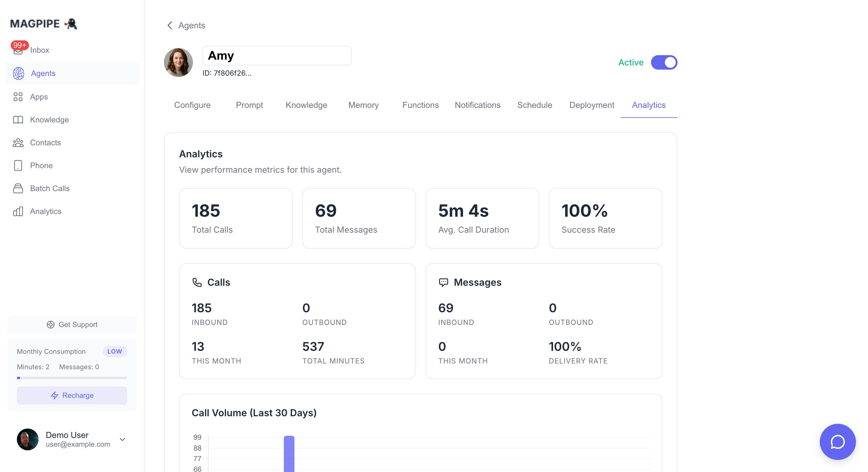Open the Inbox envelope icon
The image size is (868, 472).
[18, 51]
